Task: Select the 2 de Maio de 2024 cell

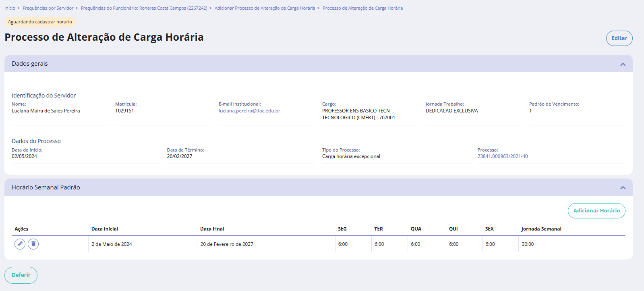Action: click(112, 244)
